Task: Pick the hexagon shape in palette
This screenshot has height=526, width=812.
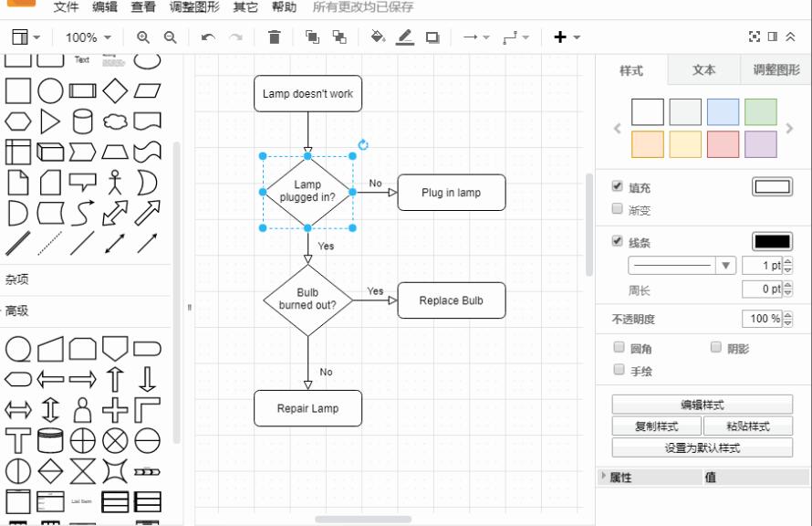Action: 18,121
